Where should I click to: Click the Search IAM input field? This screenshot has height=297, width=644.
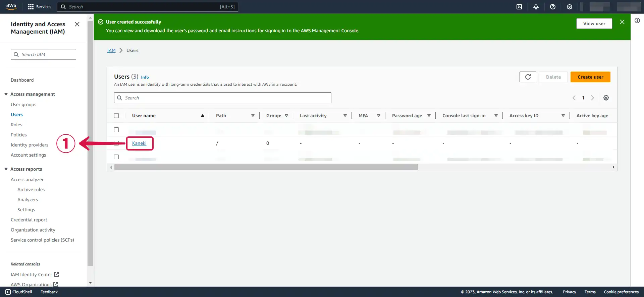coord(43,54)
